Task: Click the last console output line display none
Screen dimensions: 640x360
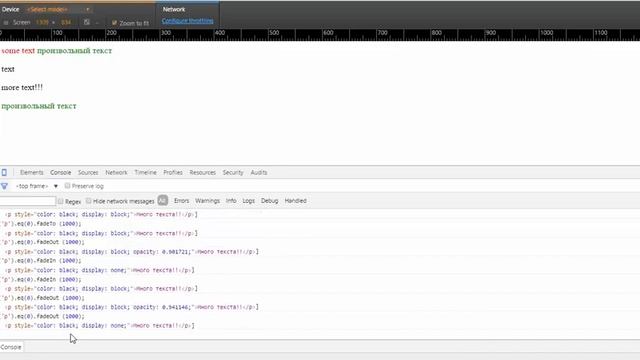Action: tap(100, 326)
